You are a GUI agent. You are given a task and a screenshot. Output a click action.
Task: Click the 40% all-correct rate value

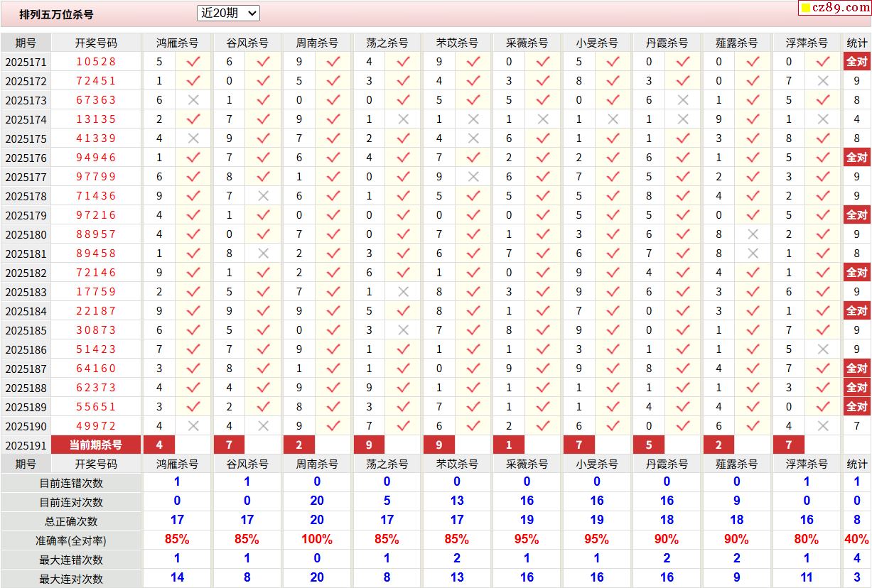(856, 540)
